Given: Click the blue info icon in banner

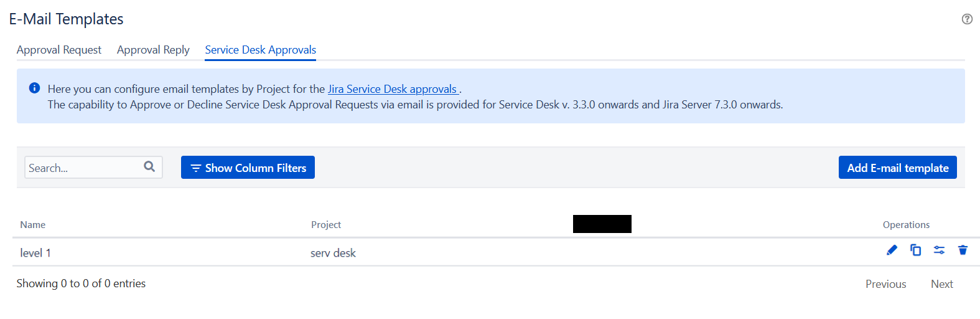Looking at the screenshot, I should 35,88.
